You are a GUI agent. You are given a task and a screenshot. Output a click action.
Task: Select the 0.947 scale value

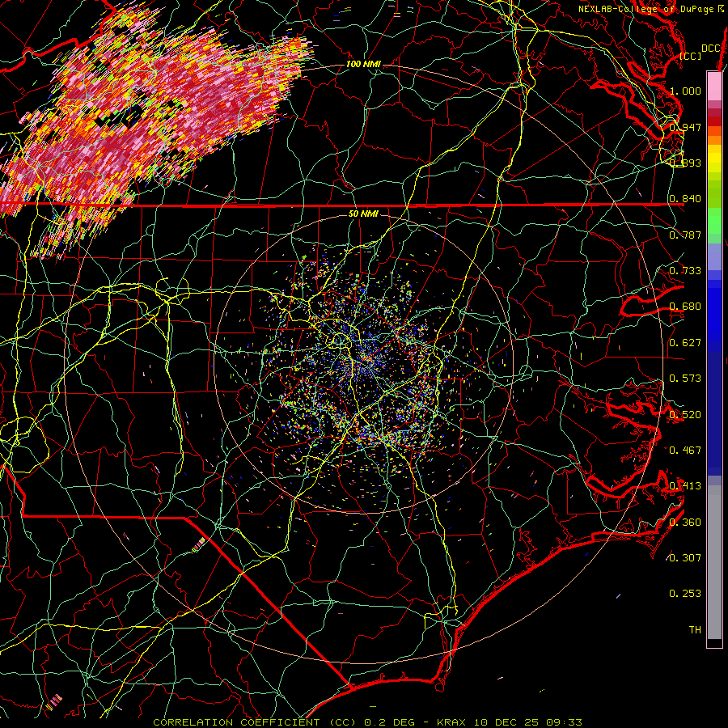pos(685,127)
